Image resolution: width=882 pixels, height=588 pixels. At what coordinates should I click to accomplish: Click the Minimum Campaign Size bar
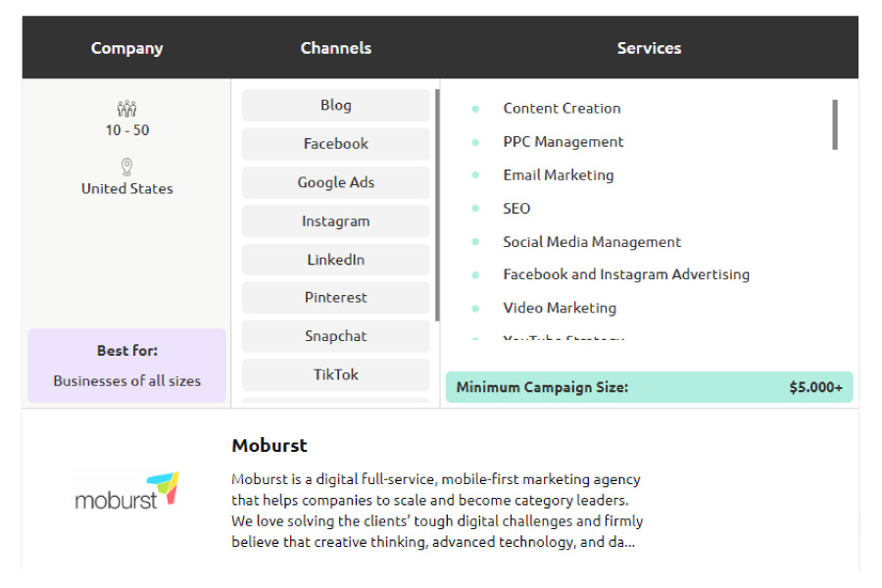[649, 387]
